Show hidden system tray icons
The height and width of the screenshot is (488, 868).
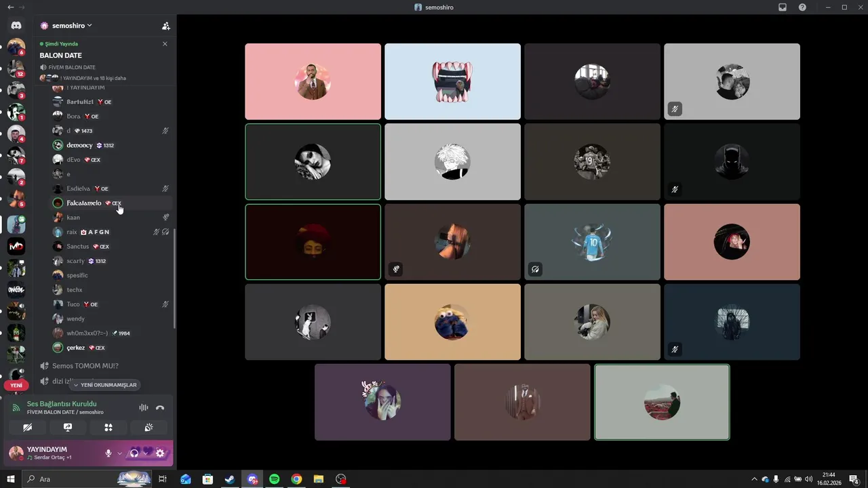point(754,479)
